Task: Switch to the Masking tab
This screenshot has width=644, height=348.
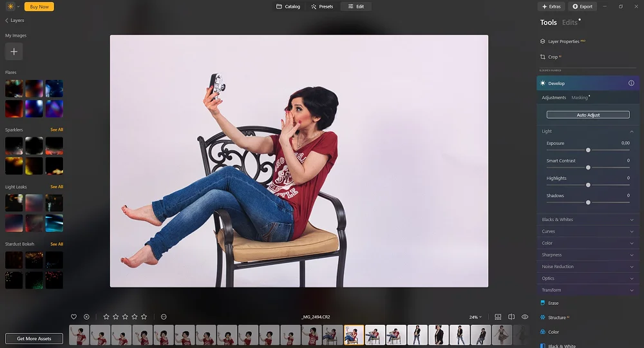Action: pyautogui.click(x=580, y=98)
